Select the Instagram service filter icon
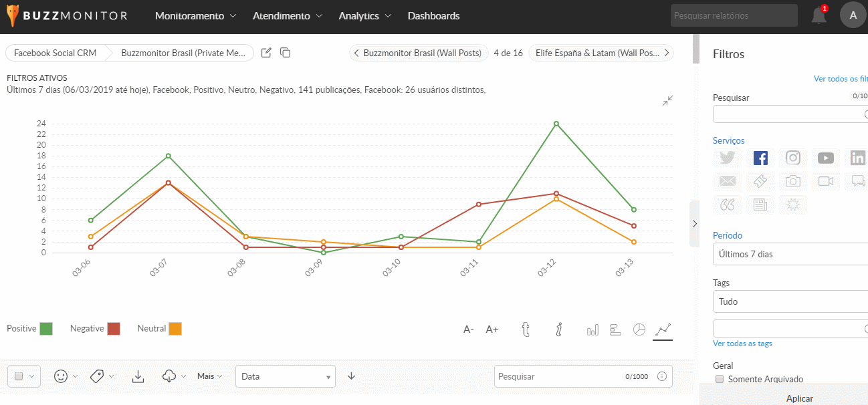Screen dimensions: 868x405 point(793,158)
